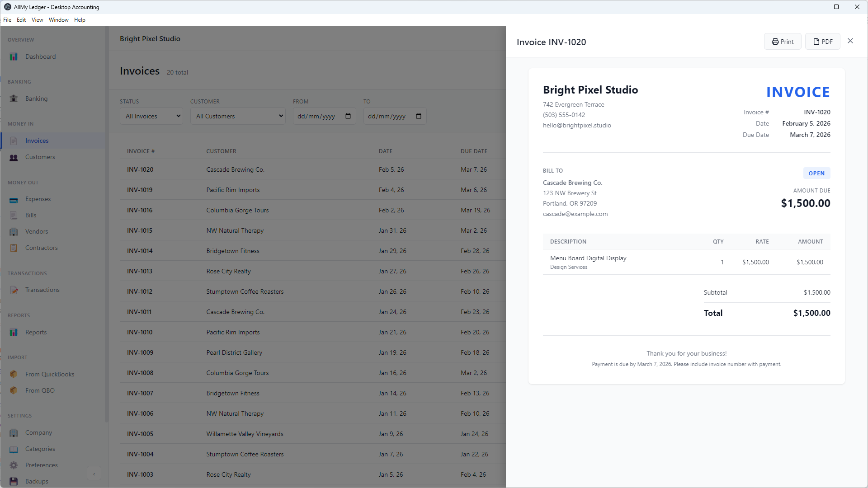Open the All Invoices status dropdown

tap(151, 116)
